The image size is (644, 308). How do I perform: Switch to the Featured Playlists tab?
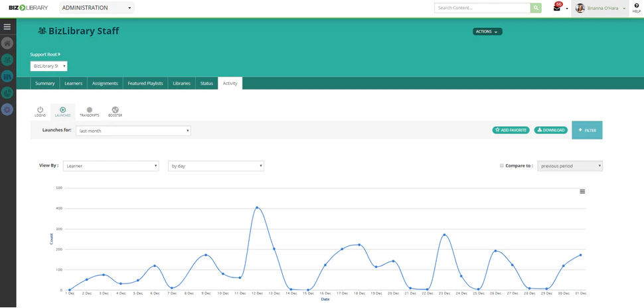pos(145,84)
